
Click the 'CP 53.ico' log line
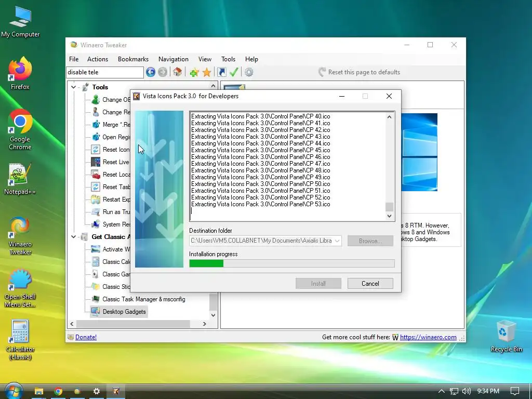point(261,204)
